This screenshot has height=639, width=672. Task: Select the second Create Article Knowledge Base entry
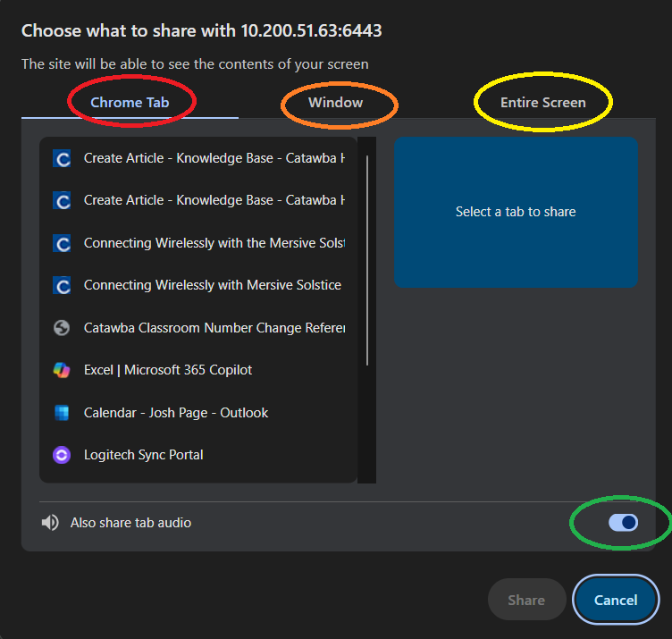click(213, 200)
